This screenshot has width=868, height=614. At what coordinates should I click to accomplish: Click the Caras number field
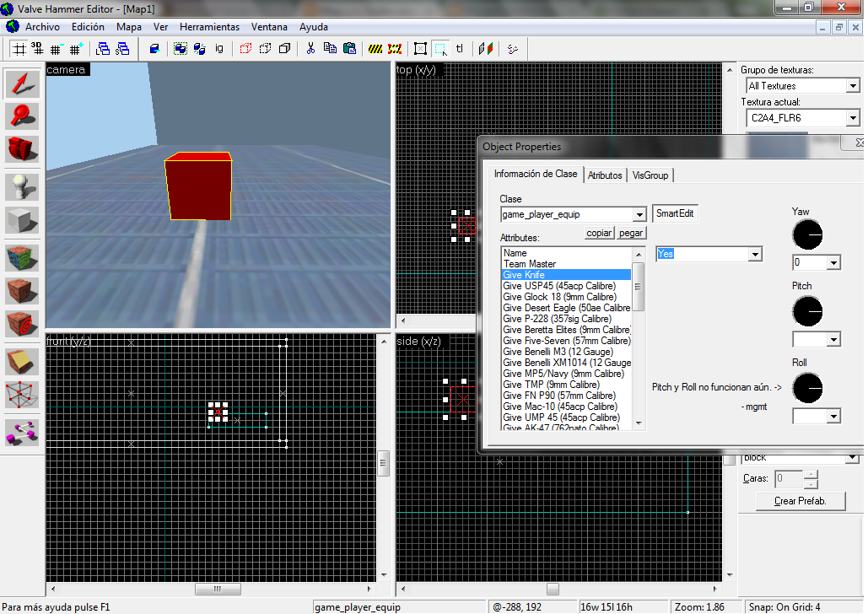[x=788, y=479]
